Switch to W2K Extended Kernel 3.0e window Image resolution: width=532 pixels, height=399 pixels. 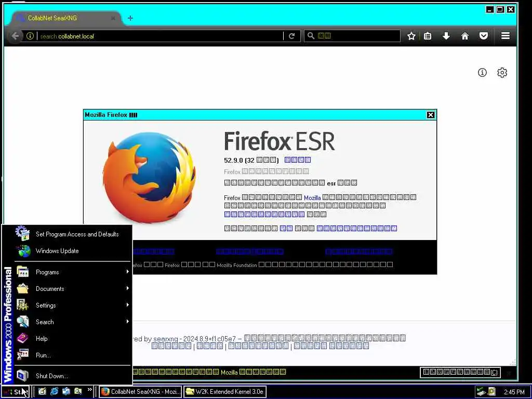pos(225,392)
